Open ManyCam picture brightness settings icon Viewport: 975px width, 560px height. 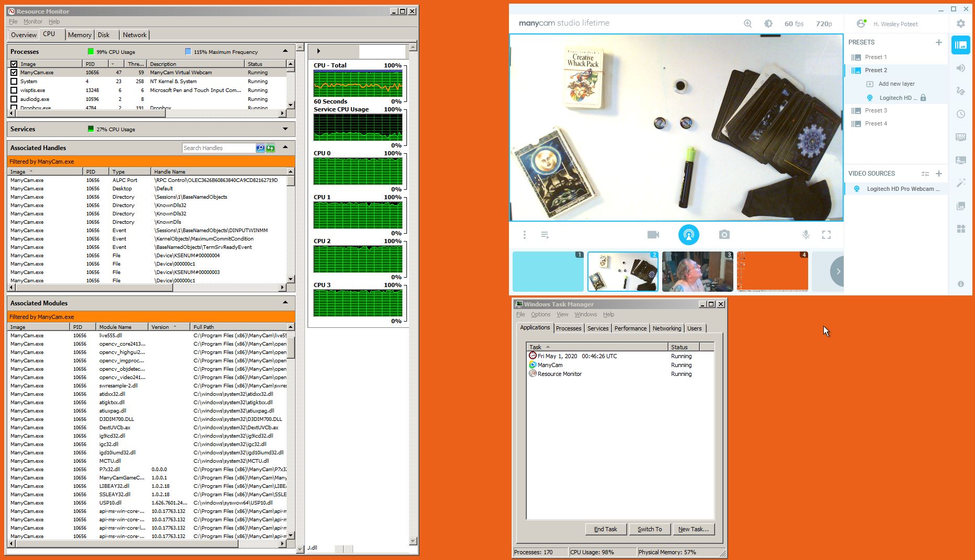[x=768, y=24]
